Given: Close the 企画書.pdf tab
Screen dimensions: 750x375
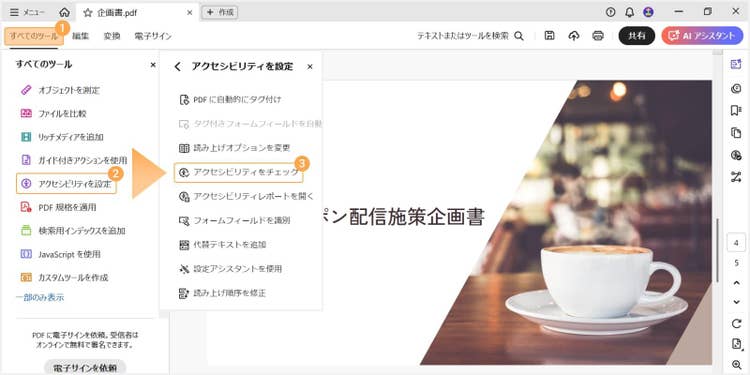Looking at the screenshot, I should point(189,13).
